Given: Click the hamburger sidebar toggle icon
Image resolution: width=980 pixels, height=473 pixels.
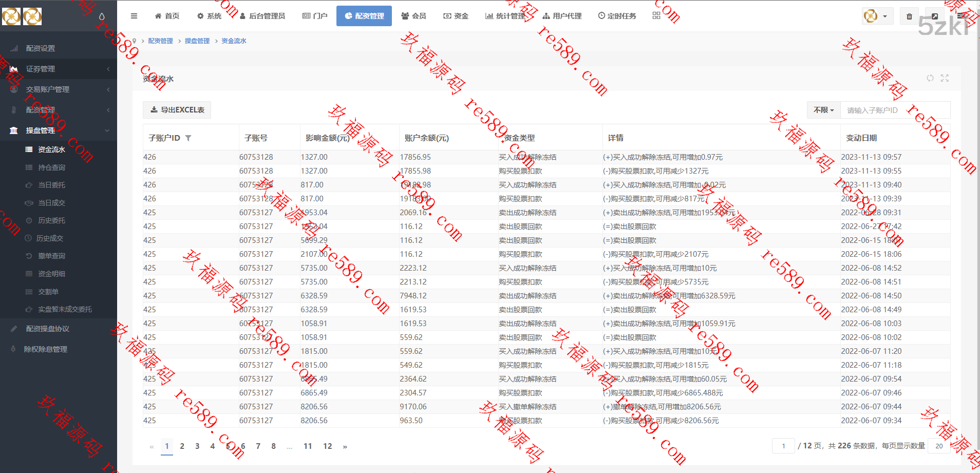Looking at the screenshot, I should (134, 16).
